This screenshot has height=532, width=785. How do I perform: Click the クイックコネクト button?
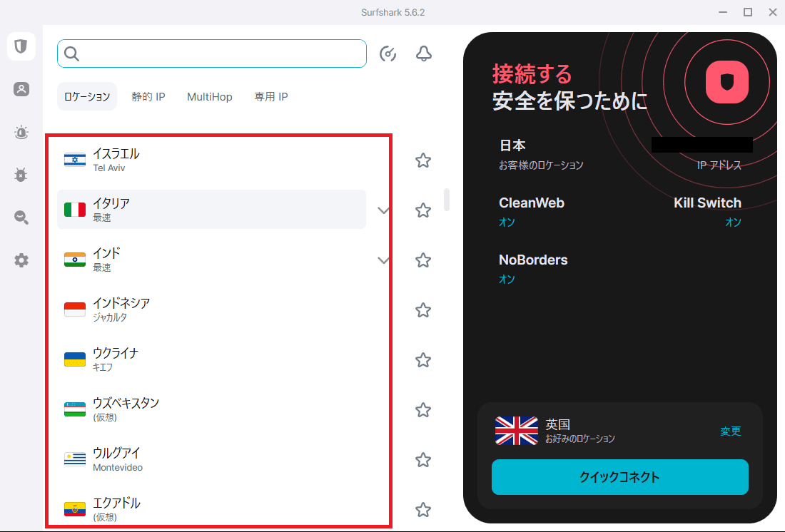[x=619, y=477]
